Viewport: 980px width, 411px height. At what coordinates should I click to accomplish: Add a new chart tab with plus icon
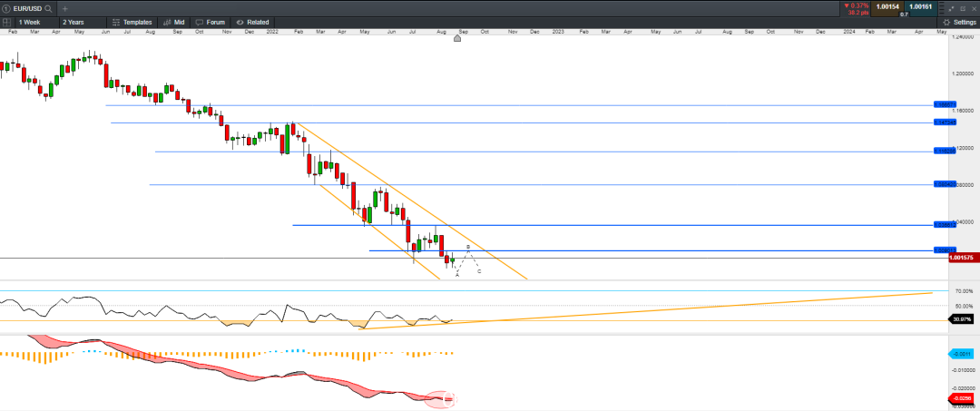65,9
